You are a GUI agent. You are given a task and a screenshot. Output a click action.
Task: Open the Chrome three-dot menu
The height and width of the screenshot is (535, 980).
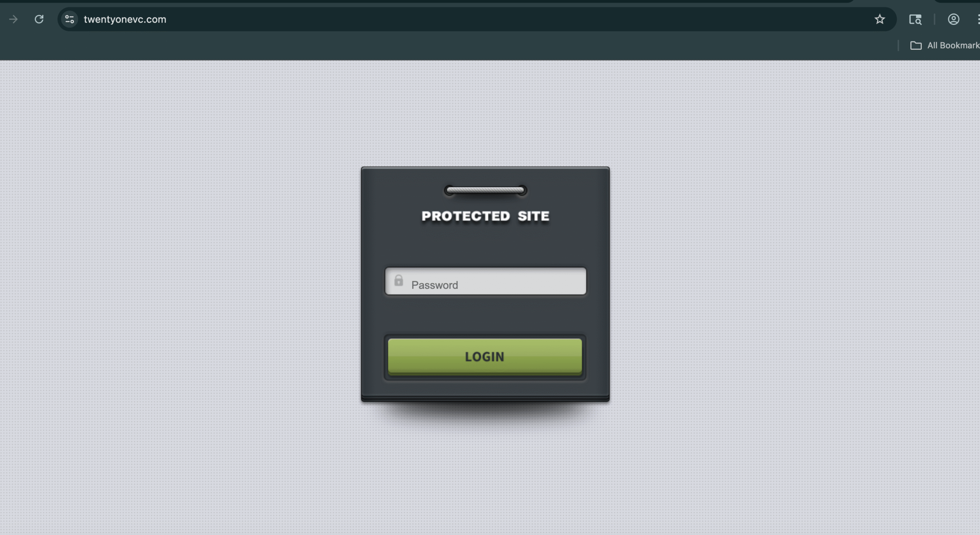pos(978,19)
